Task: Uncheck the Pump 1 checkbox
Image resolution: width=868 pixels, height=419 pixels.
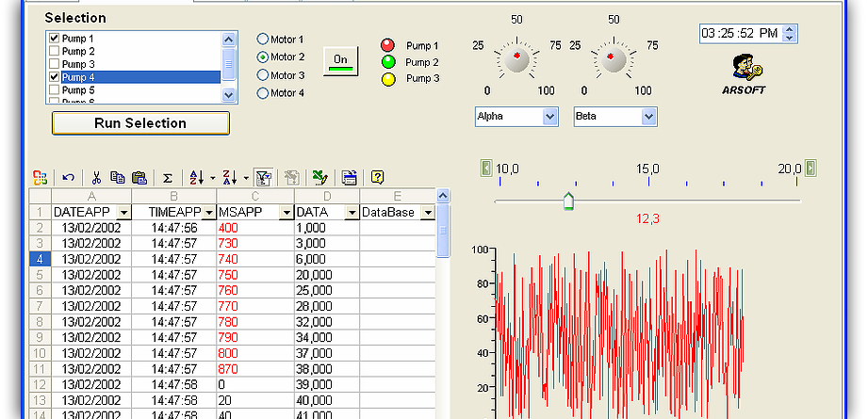Action: coord(55,38)
